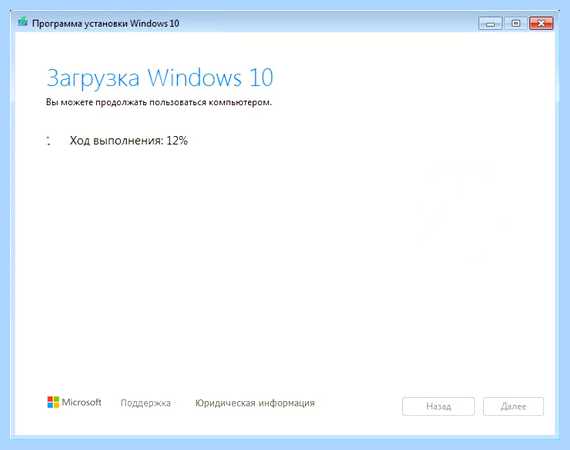Image resolution: width=570 pixels, height=450 pixels.
Task: Minimize the setup window
Action: [490, 23]
